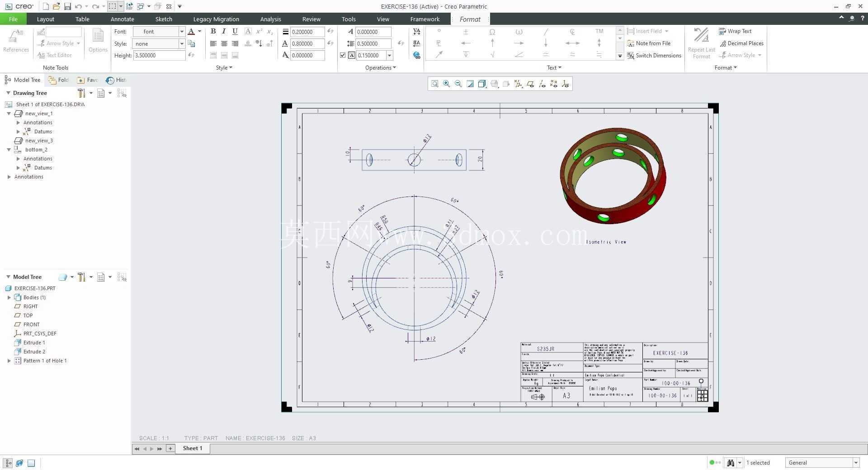Toggle italic text formatting

tap(224, 31)
